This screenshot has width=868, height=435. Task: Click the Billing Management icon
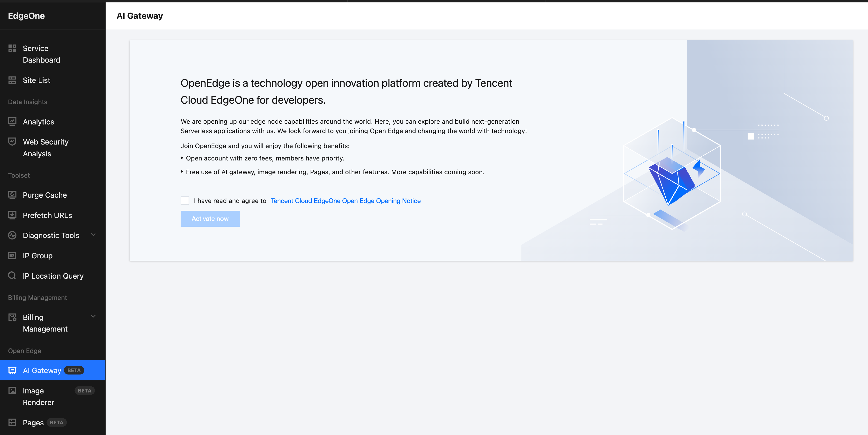[x=12, y=317]
